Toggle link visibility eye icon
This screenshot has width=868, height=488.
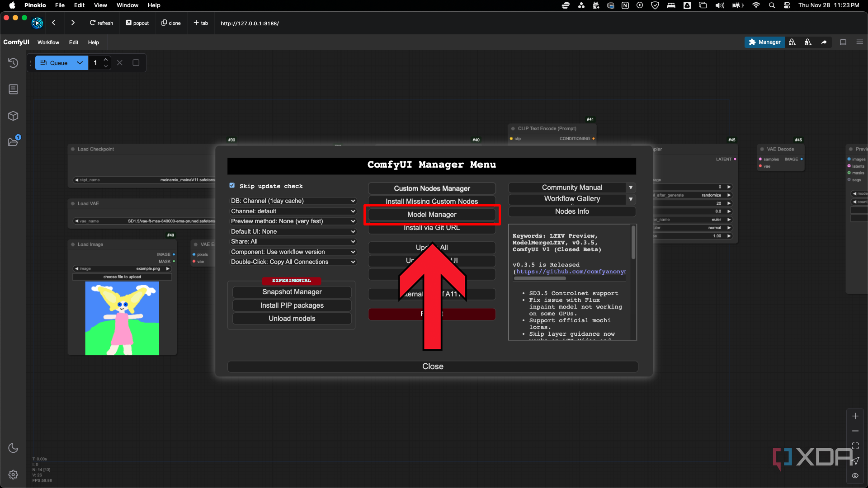(x=855, y=476)
